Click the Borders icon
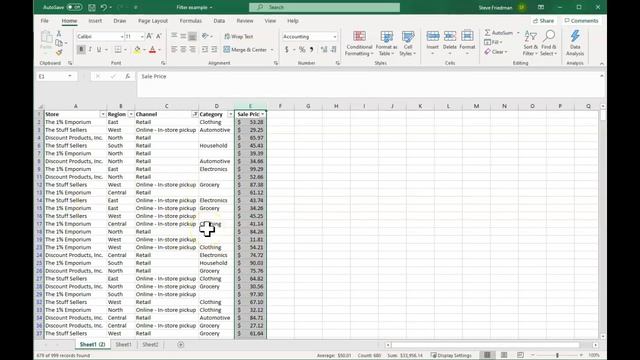Viewport: 640px width, 360px height. click(x=118, y=49)
